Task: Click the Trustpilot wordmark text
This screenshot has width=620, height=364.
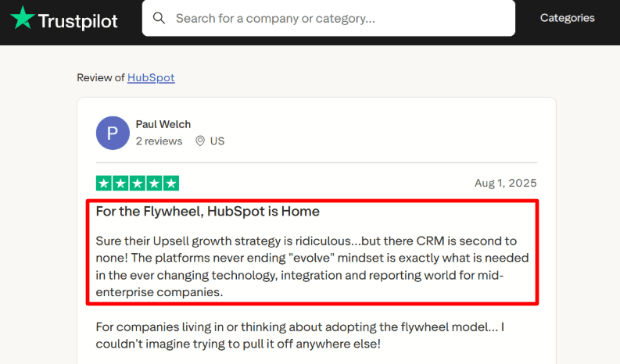Action: click(x=77, y=20)
